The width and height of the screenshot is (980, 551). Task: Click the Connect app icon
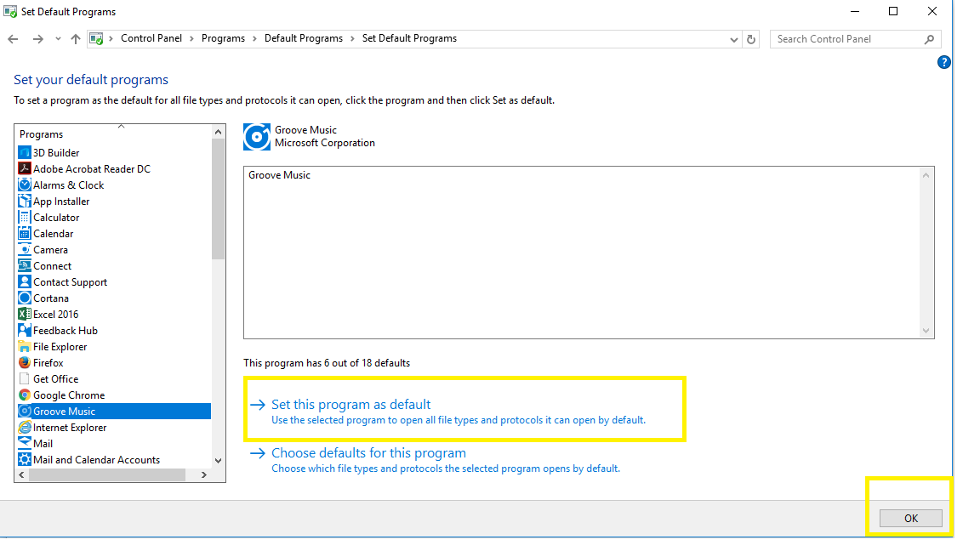click(x=25, y=266)
